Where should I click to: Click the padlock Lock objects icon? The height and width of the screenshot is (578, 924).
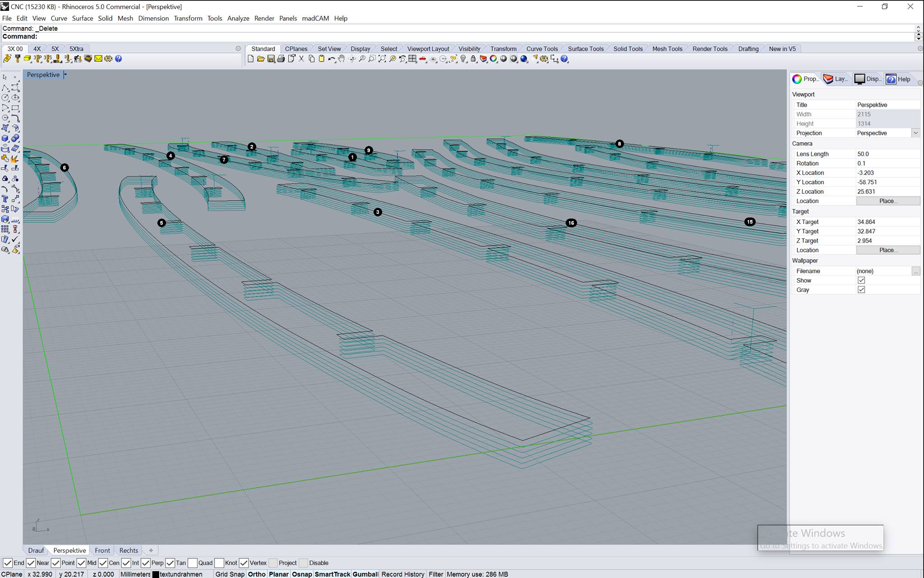(x=473, y=59)
